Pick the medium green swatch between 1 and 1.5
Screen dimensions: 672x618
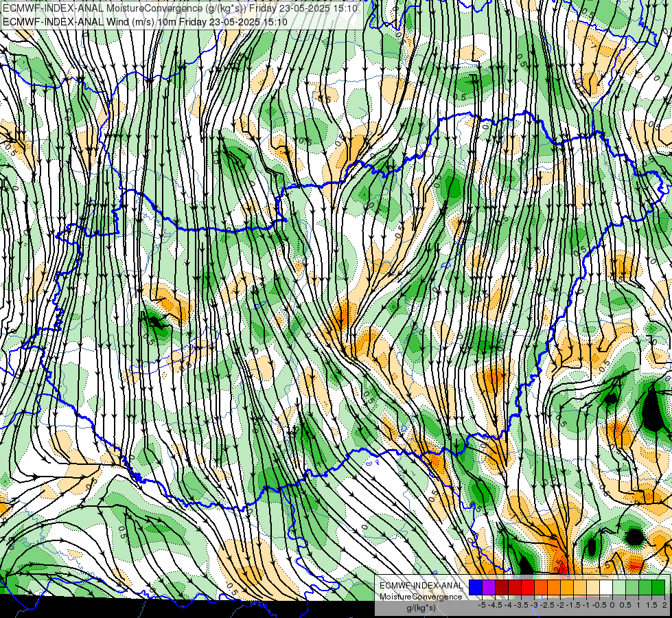[645, 587]
